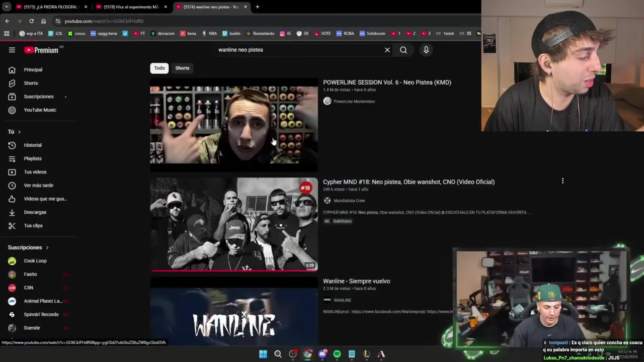Select the Todo filter chip
The height and width of the screenshot is (362, 644).
[159, 68]
